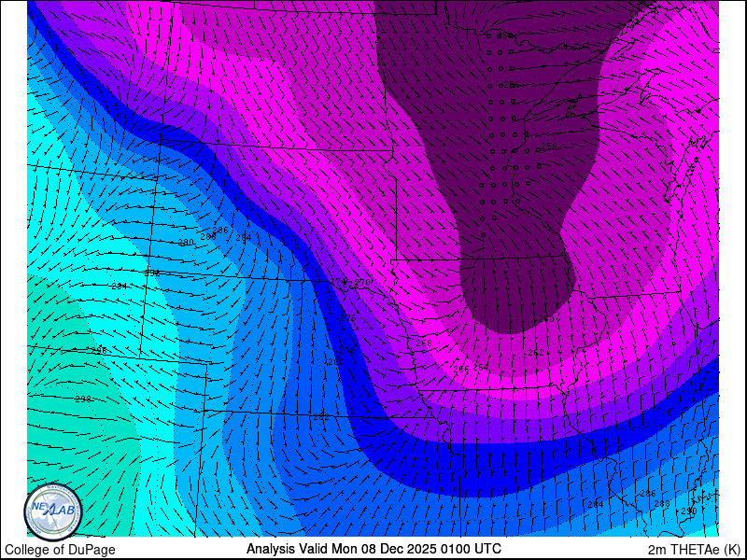Click the 280 contour label

click(336, 362)
